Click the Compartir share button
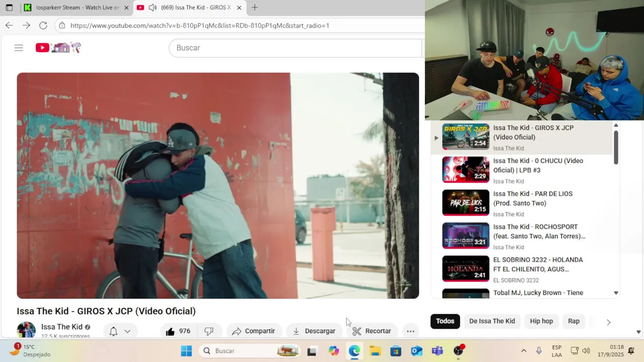 (x=254, y=331)
